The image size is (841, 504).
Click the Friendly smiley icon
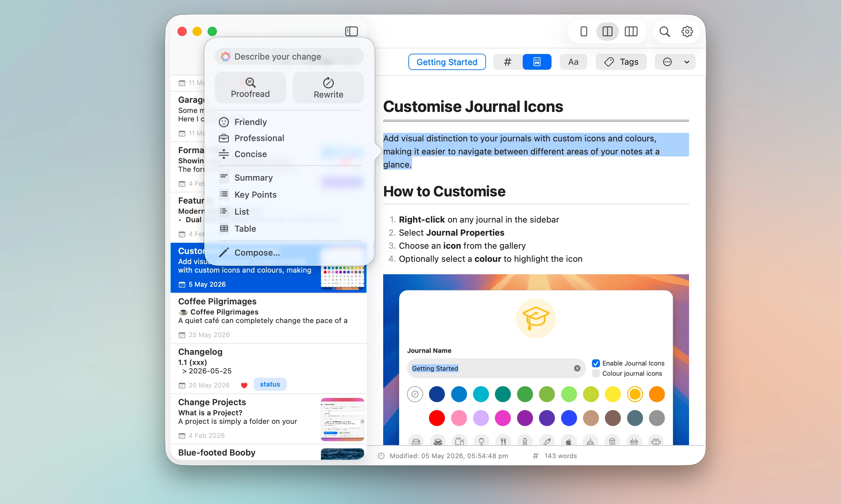pyautogui.click(x=224, y=122)
